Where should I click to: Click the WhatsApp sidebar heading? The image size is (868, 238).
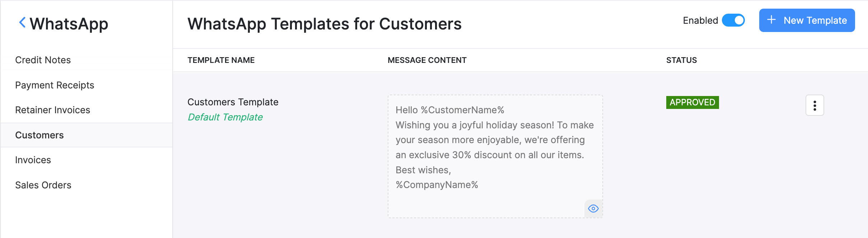click(x=69, y=24)
